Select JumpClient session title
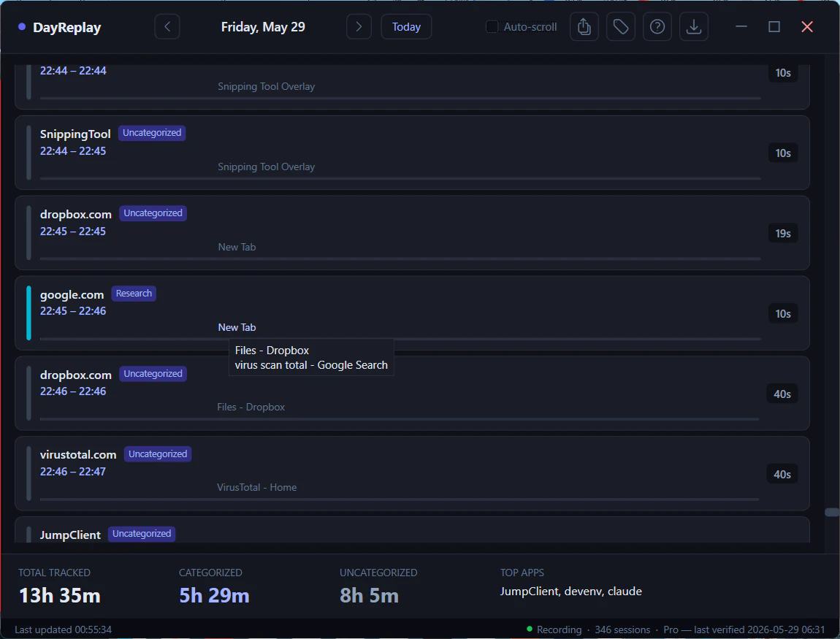840x639 pixels. [x=70, y=535]
